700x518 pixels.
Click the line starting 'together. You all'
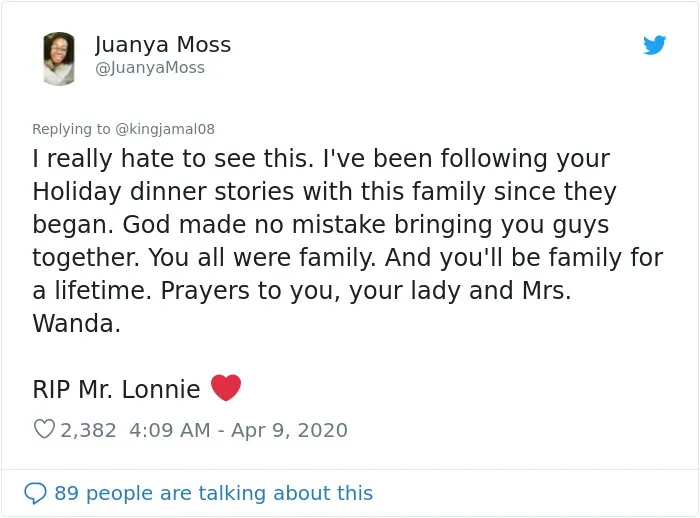coord(348,258)
